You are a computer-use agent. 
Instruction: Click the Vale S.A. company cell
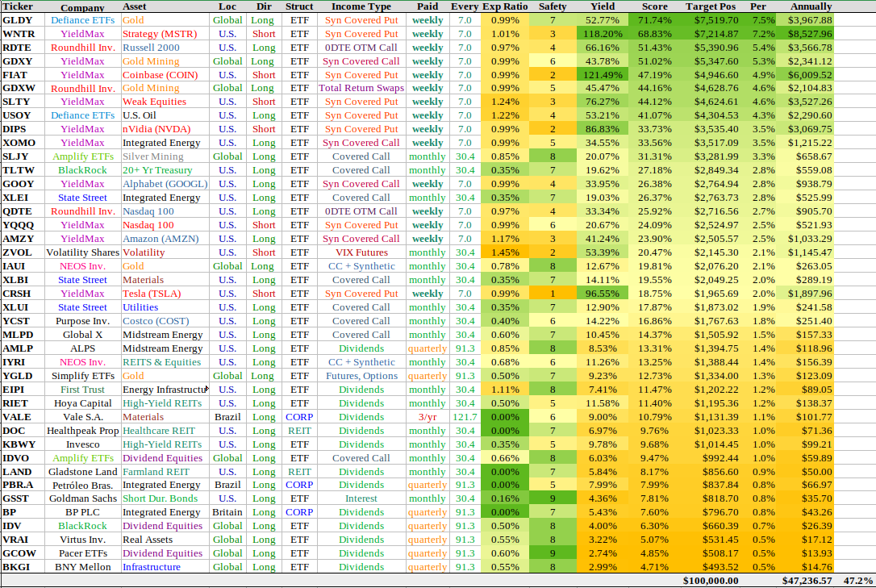click(83, 416)
